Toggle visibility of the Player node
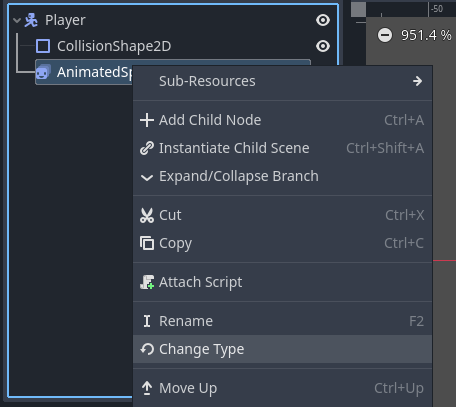456x407 pixels. click(323, 20)
